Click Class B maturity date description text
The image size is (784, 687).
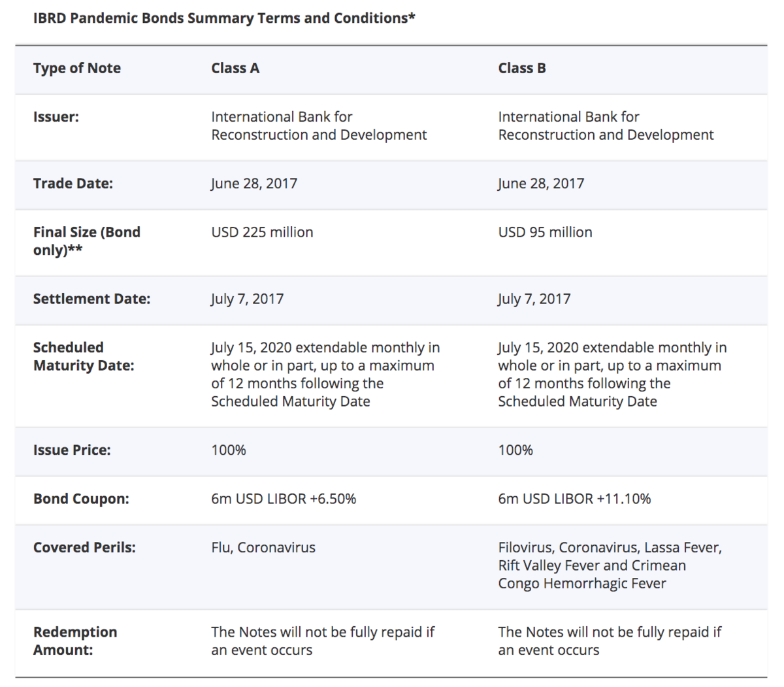pos(612,375)
